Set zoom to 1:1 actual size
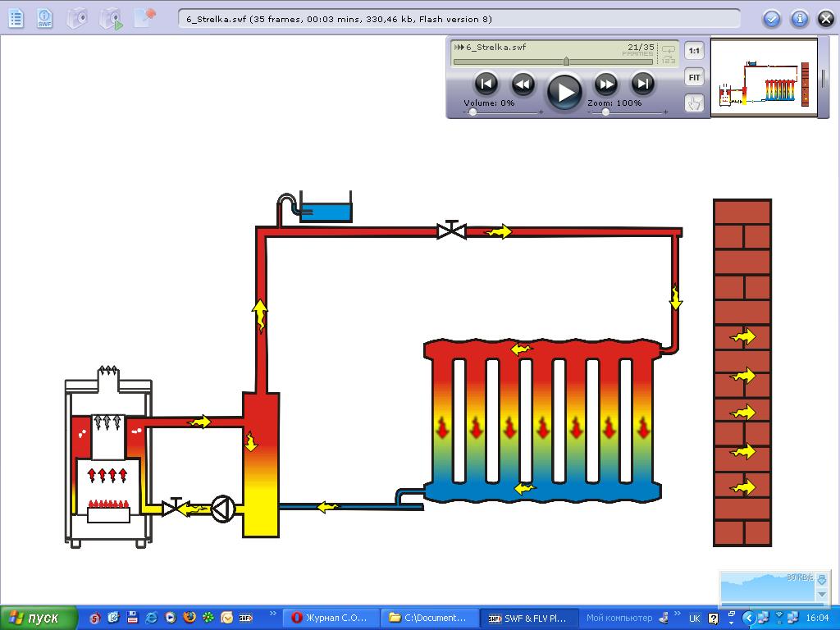Viewport: 840px width, 630px height. (x=695, y=51)
